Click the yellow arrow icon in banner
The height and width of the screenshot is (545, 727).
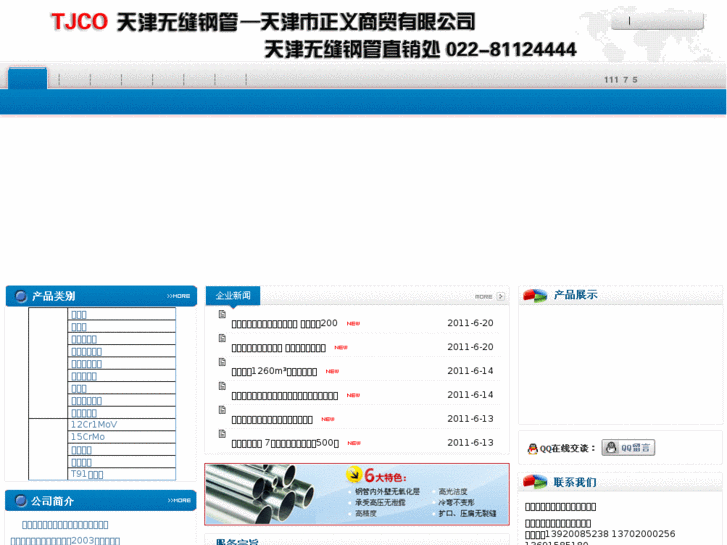pos(354,474)
